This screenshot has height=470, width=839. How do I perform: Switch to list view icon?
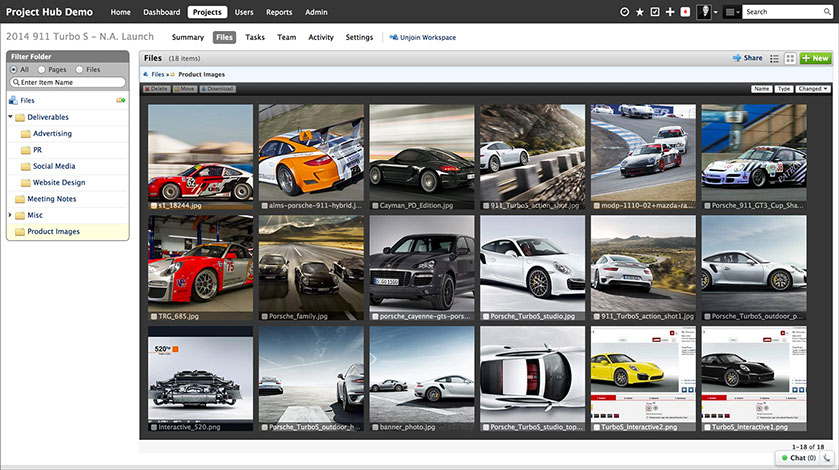(774, 59)
